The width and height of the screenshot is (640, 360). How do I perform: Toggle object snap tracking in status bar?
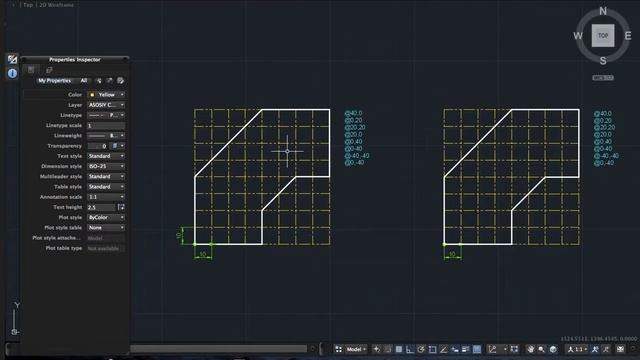coord(443,349)
